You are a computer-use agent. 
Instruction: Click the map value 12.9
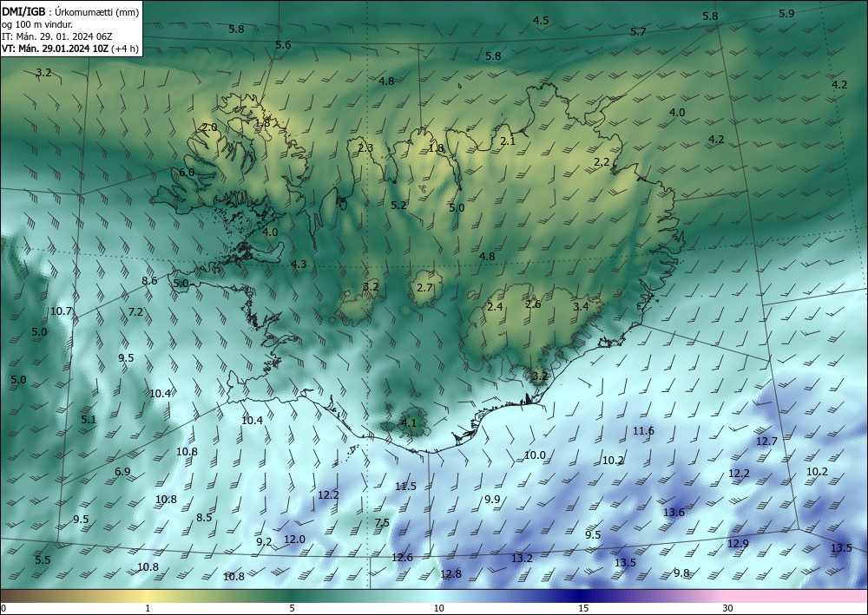[x=738, y=544]
